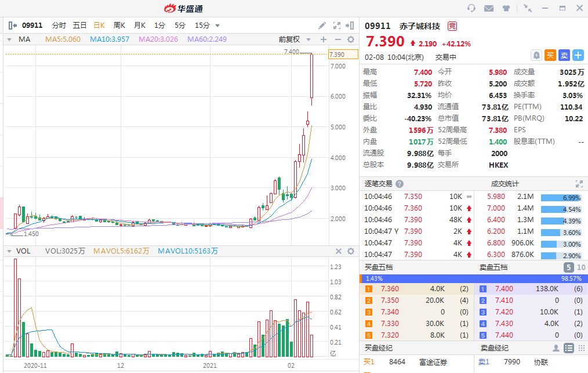
Task: Select the pencil drawing tool
Action: tap(322, 26)
